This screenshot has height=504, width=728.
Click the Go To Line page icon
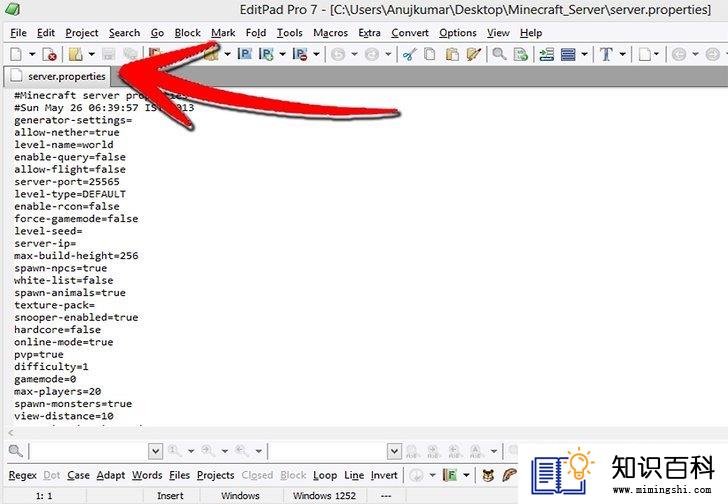click(x=521, y=54)
